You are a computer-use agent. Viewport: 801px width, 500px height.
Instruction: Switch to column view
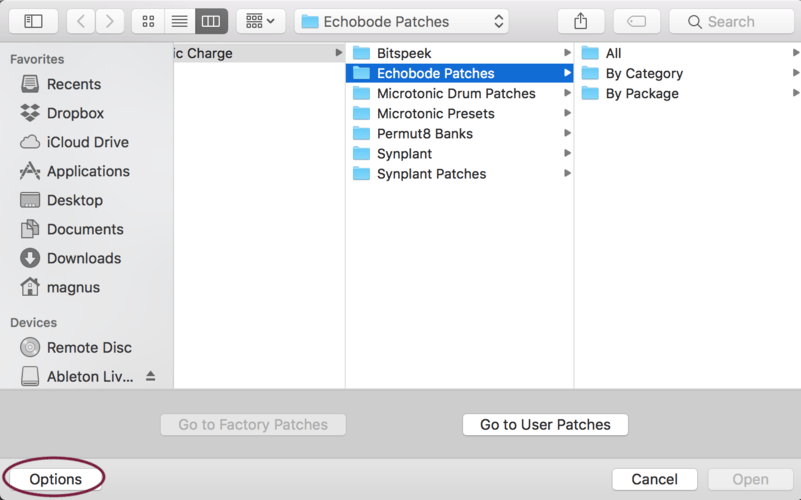211,21
